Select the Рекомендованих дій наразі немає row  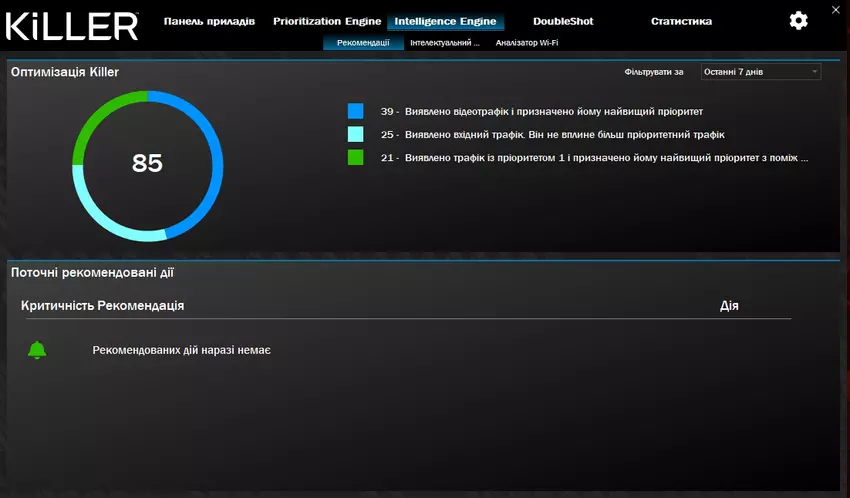[181, 350]
